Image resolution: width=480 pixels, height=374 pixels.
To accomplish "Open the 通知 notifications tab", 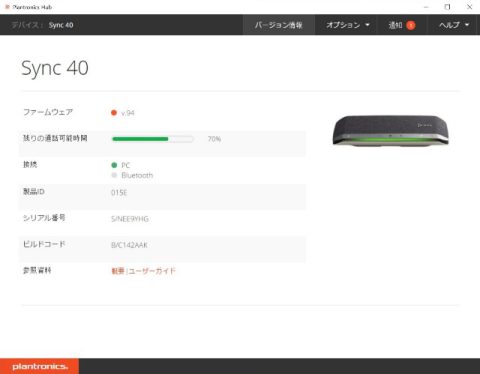I will point(402,25).
